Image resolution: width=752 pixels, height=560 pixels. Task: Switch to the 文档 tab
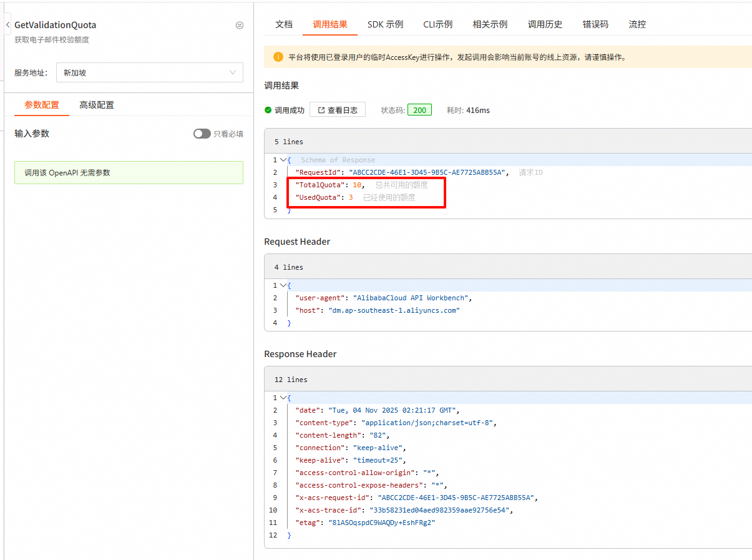284,24
